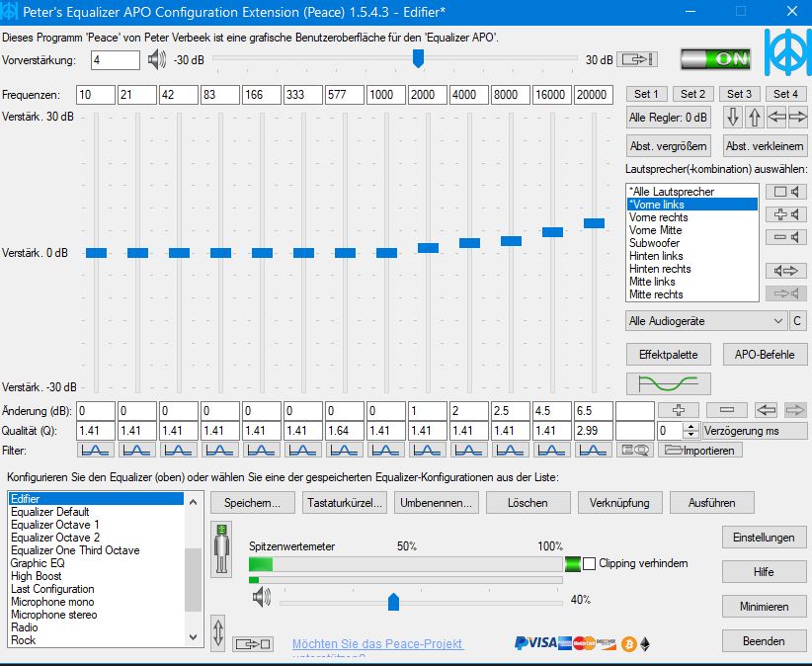Viewport: 812px width, 666px height.
Task: Click the PayPal VISA donation logo
Action: 535,643
